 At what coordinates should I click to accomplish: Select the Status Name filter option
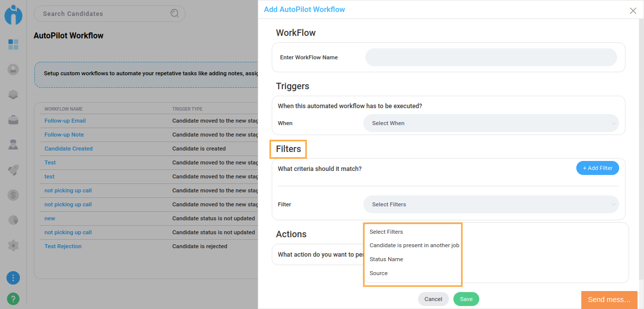[x=386, y=259]
